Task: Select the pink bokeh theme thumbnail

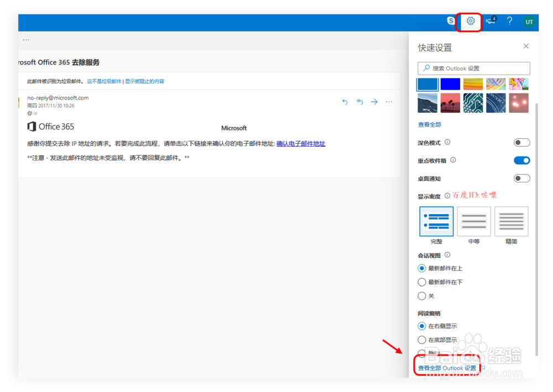Action: [x=519, y=103]
